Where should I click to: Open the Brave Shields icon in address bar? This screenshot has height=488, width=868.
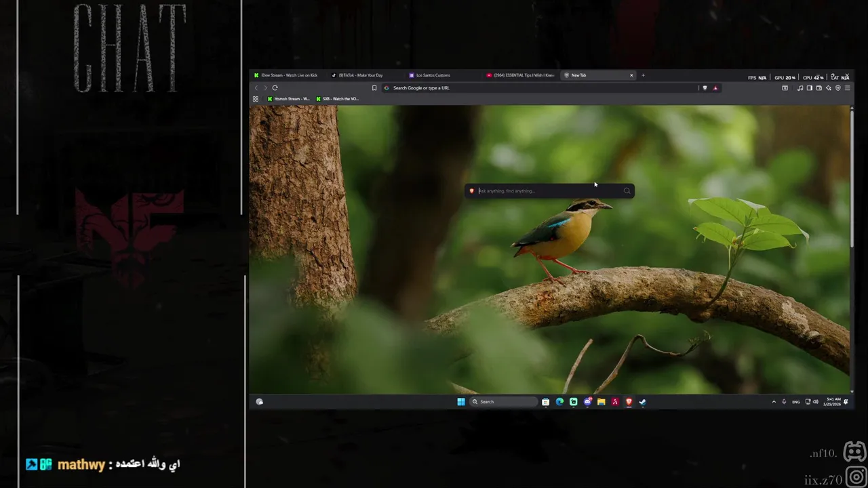click(705, 87)
